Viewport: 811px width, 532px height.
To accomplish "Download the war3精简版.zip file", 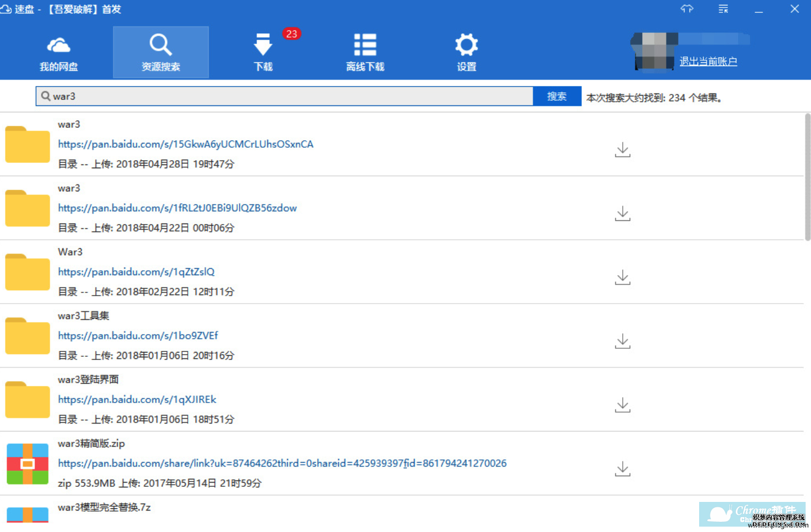I will click(x=623, y=469).
